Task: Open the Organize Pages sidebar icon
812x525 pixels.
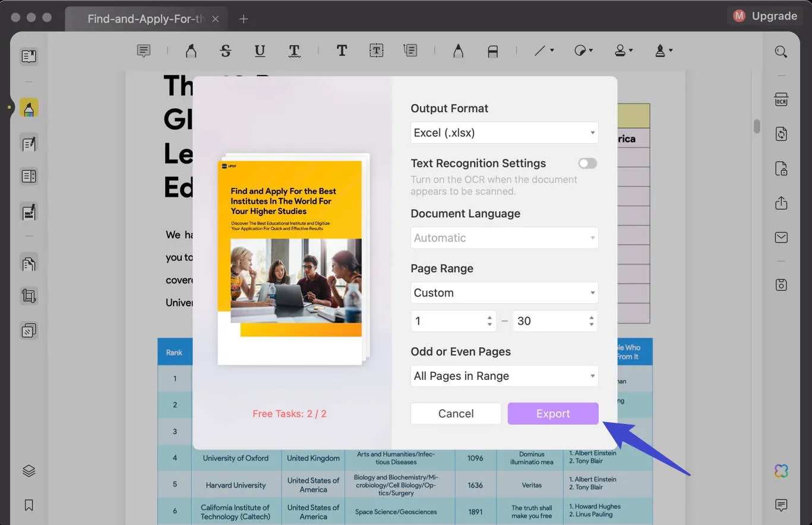Action: (29, 263)
